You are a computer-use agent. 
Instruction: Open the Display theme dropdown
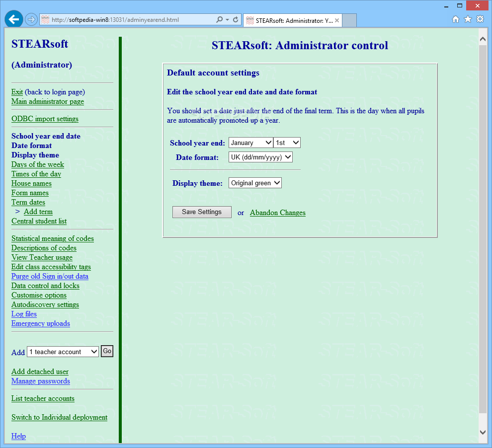tap(255, 183)
